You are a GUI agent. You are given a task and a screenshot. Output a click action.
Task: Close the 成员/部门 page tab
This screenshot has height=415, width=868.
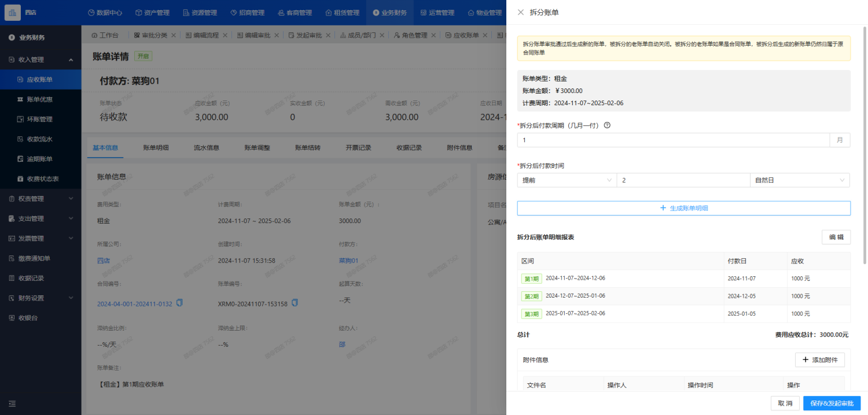point(382,35)
